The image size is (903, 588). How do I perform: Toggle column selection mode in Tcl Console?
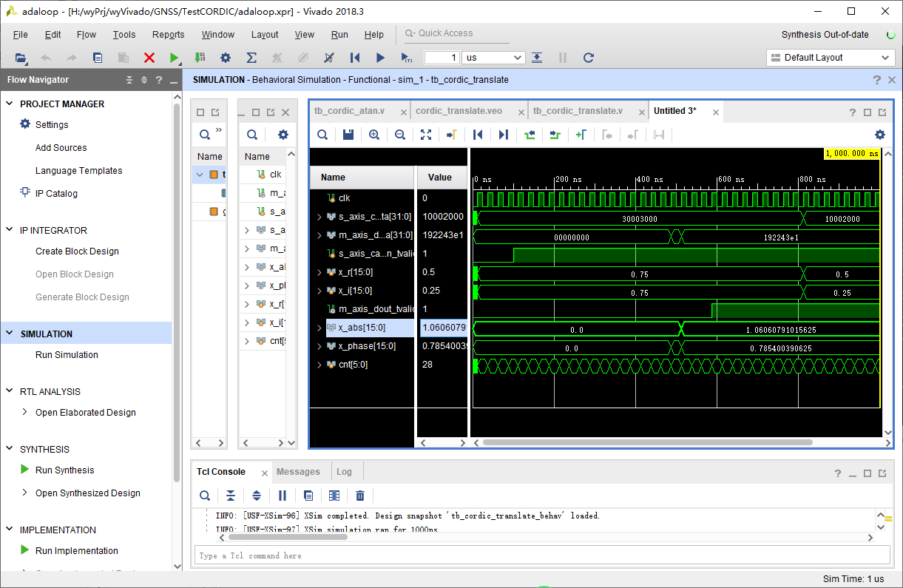click(334, 496)
